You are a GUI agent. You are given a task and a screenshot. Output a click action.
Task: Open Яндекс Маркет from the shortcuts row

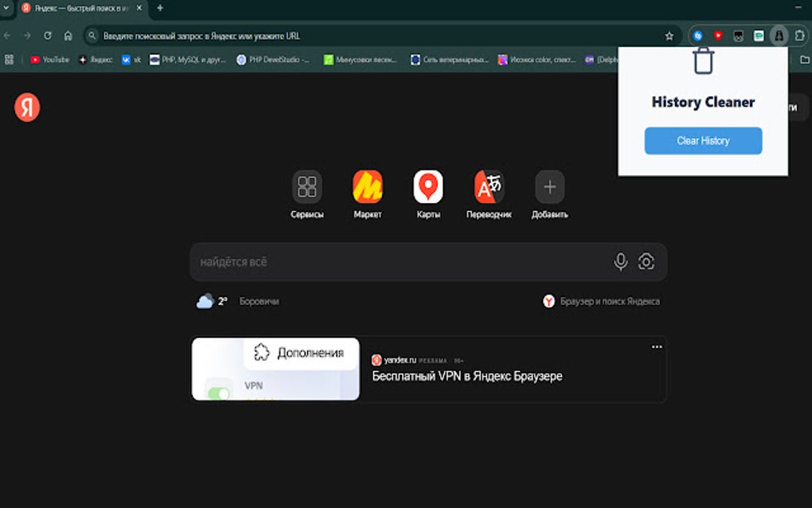[x=367, y=189]
